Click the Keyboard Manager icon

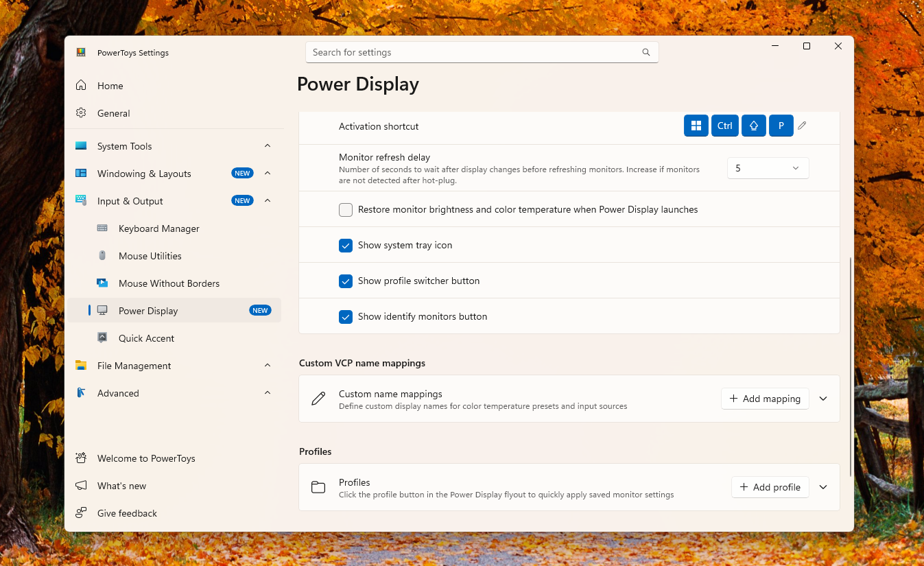pyautogui.click(x=102, y=228)
